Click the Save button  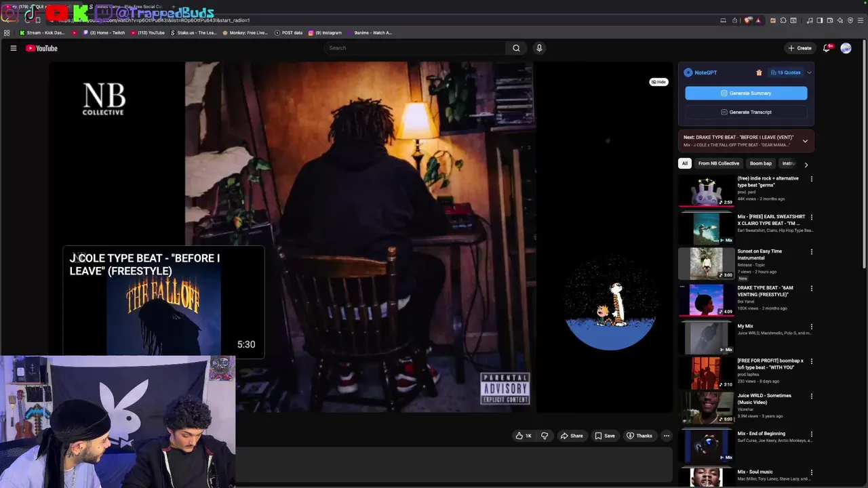pyautogui.click(x=605, y=436)
